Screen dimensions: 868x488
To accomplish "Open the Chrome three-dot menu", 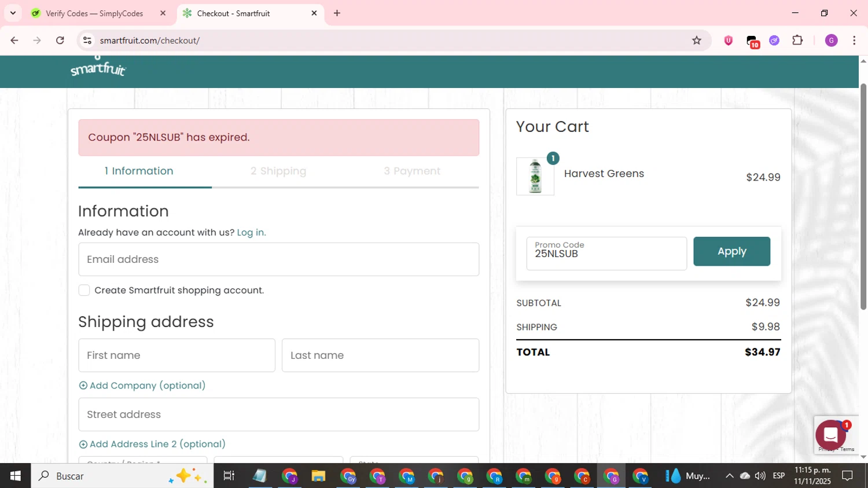I will [x=854, y=41].
